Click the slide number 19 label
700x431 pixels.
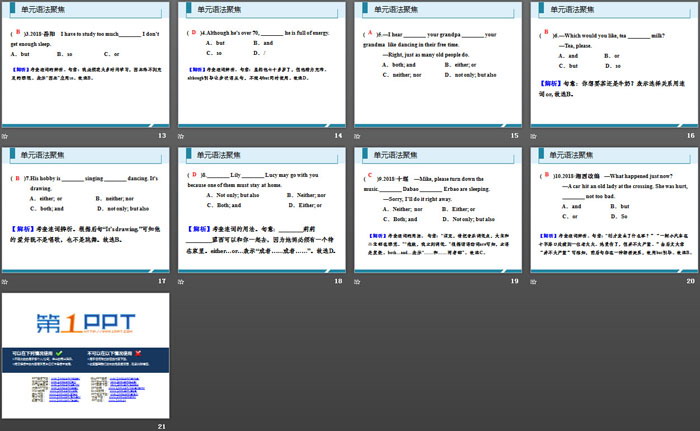(514, 281)
